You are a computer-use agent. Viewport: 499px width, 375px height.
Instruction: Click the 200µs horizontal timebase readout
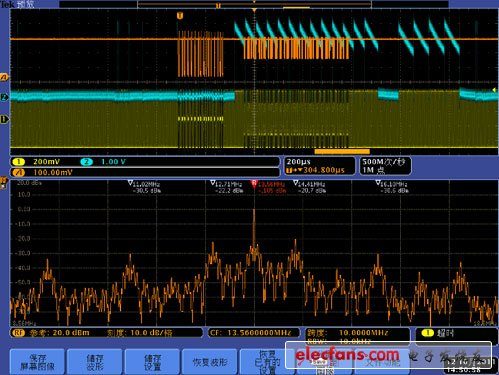coord(298,162)
